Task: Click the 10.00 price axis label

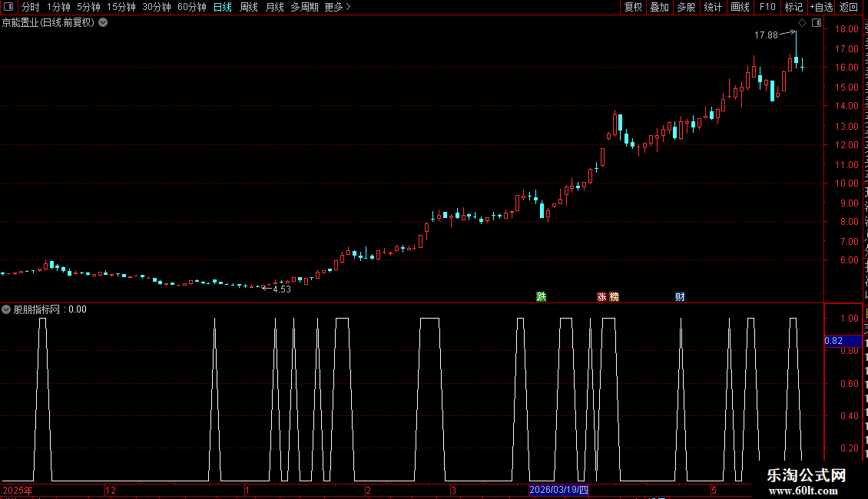Action: point(847,183)
